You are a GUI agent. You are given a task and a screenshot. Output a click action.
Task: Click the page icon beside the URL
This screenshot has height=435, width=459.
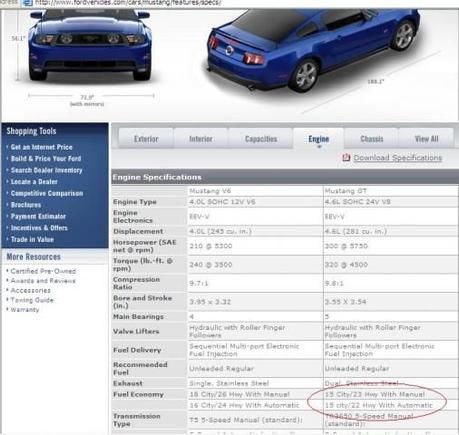(27, 3)
